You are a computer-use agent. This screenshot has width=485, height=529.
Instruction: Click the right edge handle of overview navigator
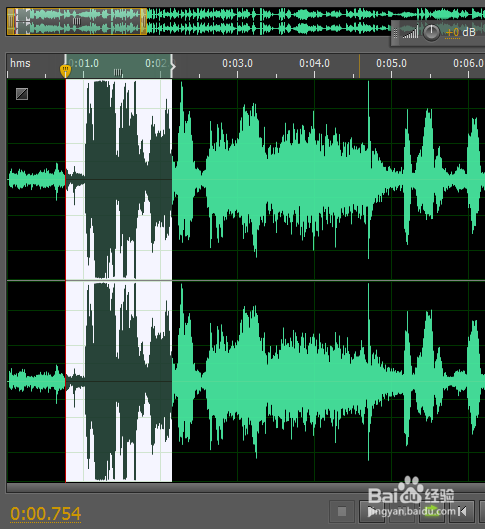coord(144,21)
